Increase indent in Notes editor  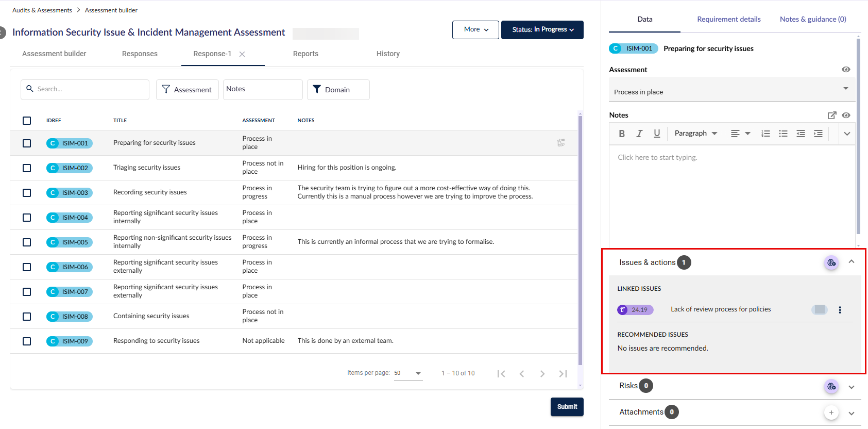pos(818,134)
